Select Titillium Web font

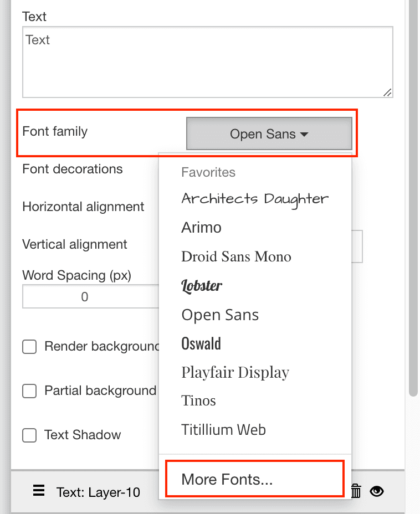(x=223, y=429)
